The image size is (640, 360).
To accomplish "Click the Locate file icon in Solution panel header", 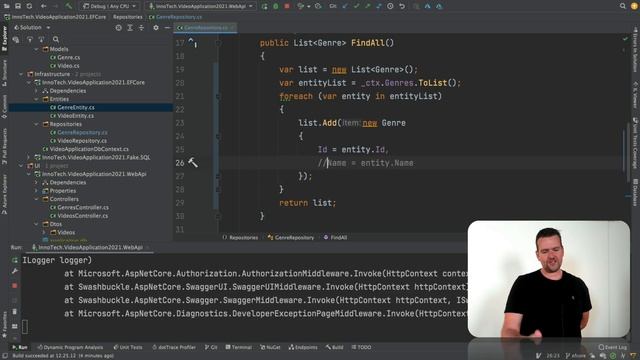I will click(118, 28).
